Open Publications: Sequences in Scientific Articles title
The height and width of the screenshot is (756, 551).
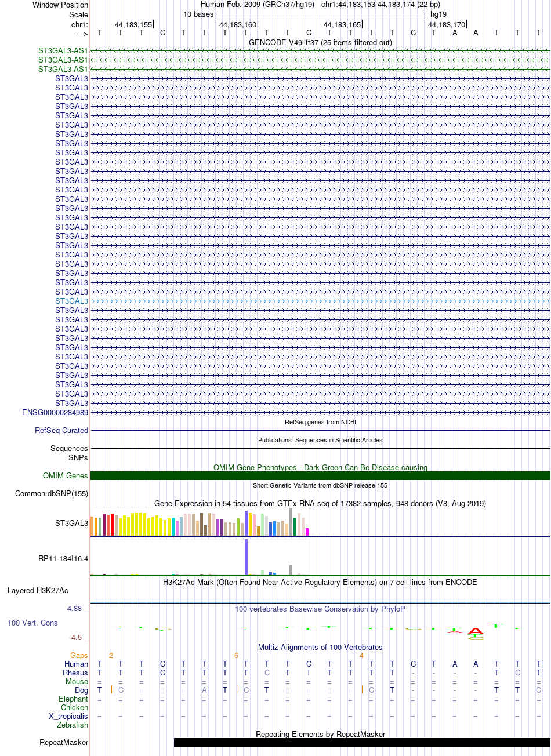pos(320,440)
